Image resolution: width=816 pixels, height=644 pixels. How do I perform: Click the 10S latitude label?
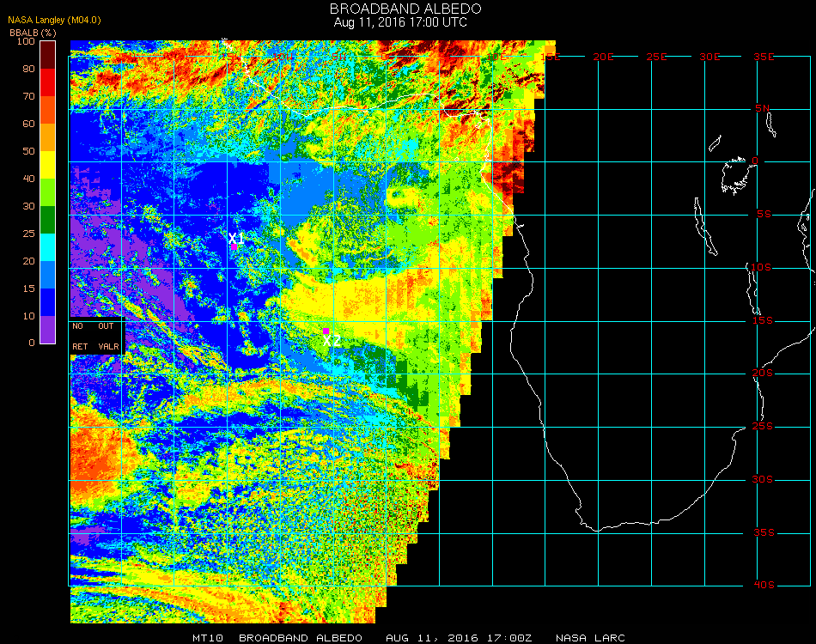click(x=761, y=267)
